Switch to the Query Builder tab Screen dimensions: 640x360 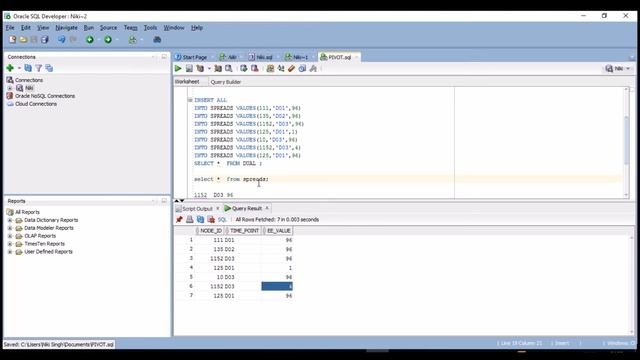226,82
